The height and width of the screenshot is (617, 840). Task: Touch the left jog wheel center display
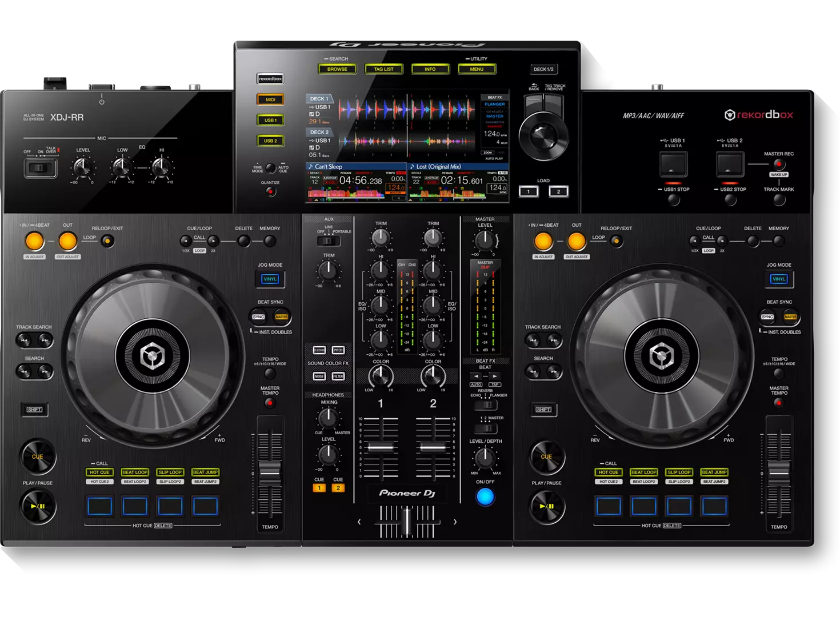tap(153, 356)
